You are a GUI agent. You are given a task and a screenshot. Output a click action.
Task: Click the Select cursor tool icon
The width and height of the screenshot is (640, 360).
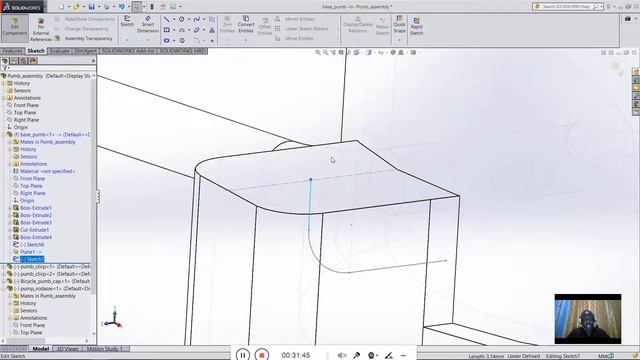click(137, 7)
